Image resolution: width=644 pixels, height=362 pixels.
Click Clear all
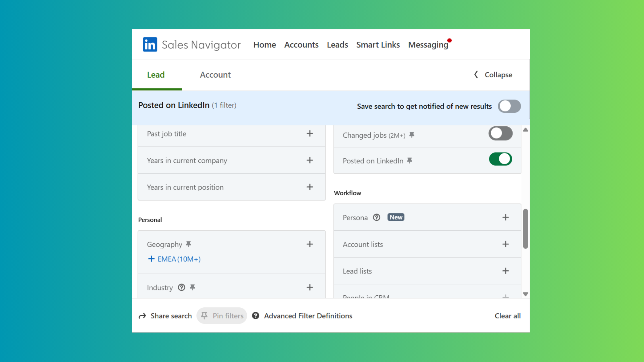(507, 316)
